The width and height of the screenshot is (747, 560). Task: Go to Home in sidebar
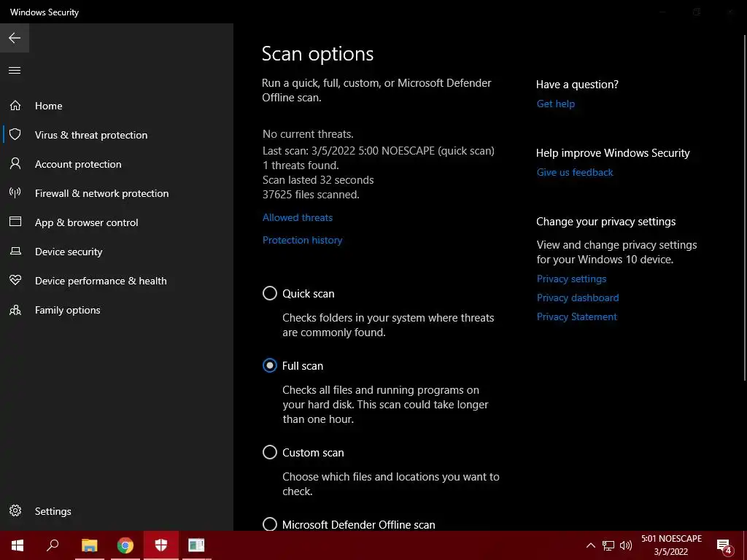[x=49, y=106]
